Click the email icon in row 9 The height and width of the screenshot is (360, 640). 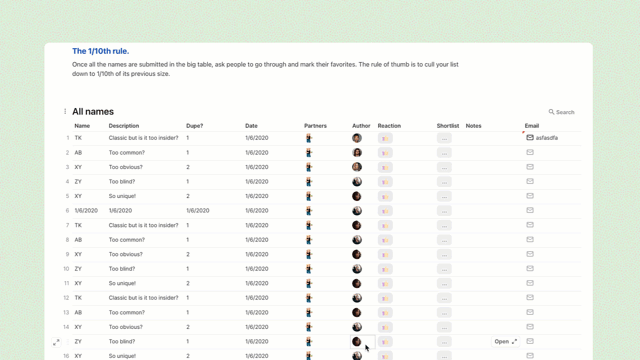pos(530,254)
